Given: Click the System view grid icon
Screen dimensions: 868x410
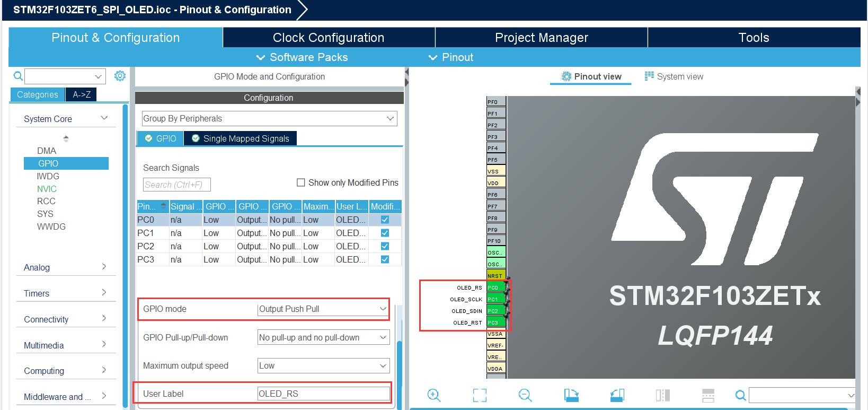Looking at the screenshot, I should coord(649,76).
